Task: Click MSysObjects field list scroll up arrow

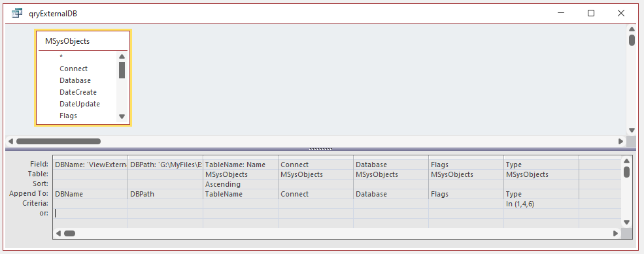Action: [122, 57]
